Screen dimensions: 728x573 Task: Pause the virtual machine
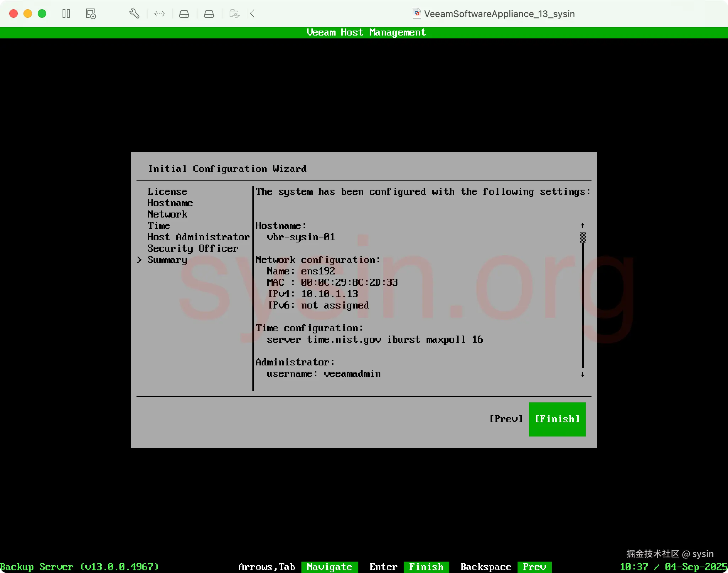click(66, 14)
